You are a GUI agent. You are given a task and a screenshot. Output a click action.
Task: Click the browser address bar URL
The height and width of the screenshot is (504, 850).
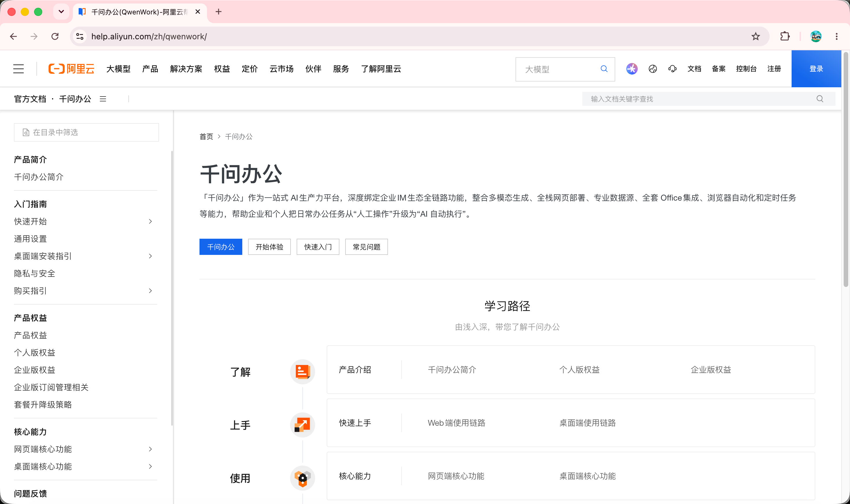click(149, 36)
